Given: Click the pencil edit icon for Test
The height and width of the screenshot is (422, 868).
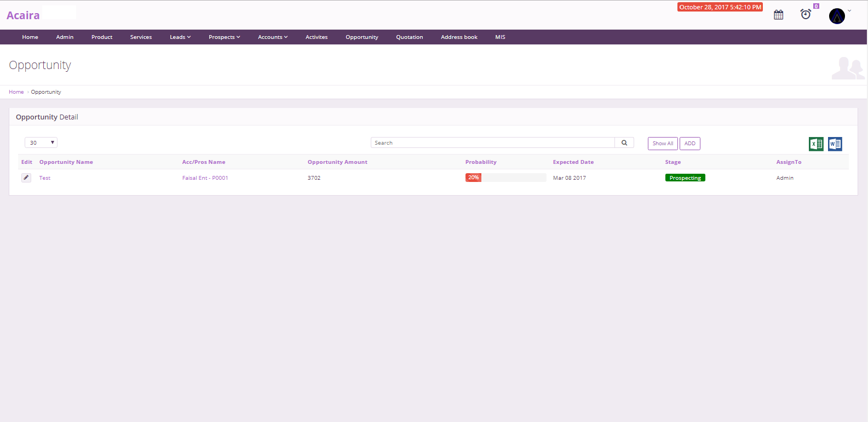Looking at the screenshot, I should (x=26, y=178).
